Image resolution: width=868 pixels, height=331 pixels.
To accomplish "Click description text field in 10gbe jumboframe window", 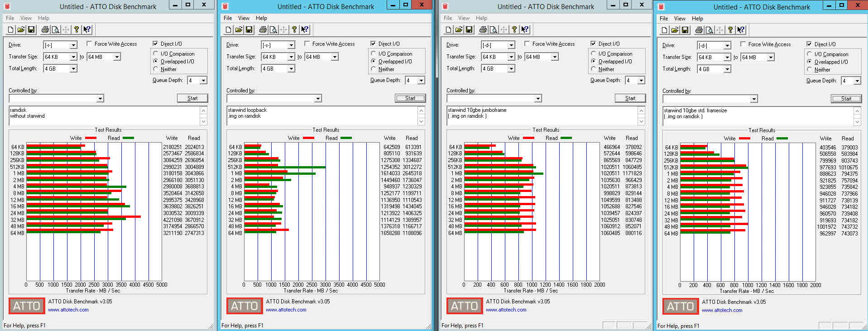I will 542,116.
